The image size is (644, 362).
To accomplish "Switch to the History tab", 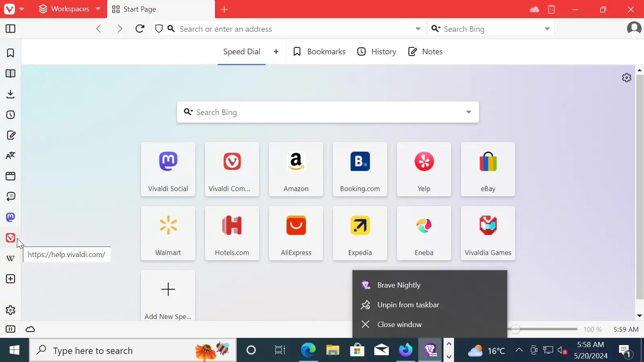I will [377, 51].
